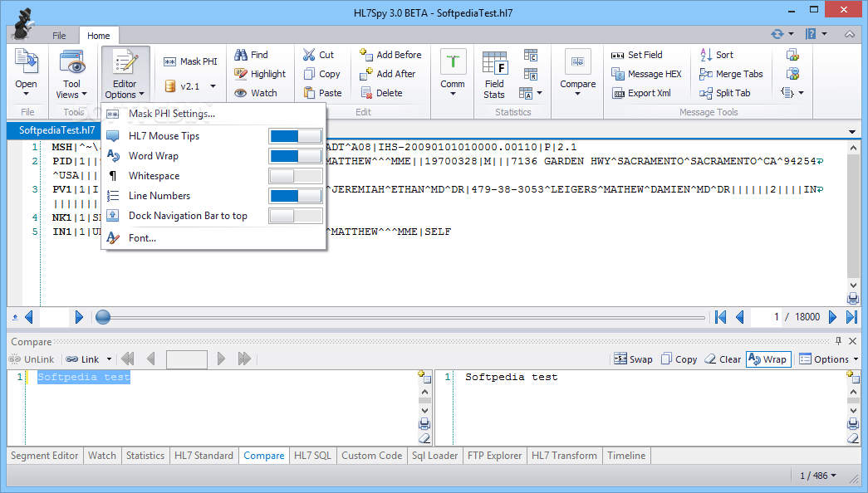Open the File ribbon tab
The height and width of the screenshot is (493, 868).
(59, 36)
